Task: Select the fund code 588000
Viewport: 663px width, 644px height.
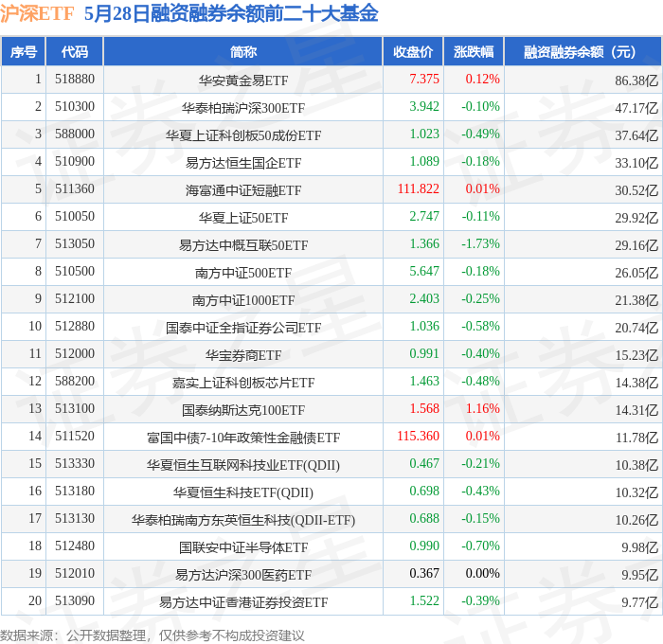Action: pyautogui.click(x=75, y=134)
